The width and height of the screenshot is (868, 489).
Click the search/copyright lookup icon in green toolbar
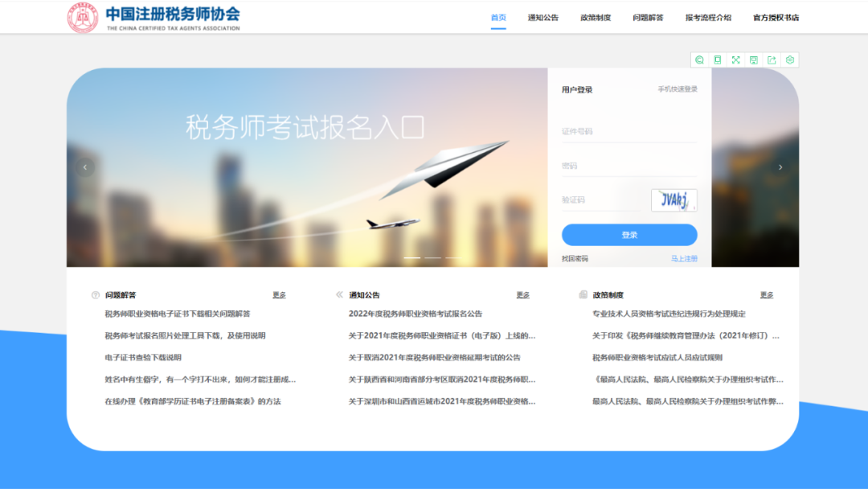coord(700,60)
